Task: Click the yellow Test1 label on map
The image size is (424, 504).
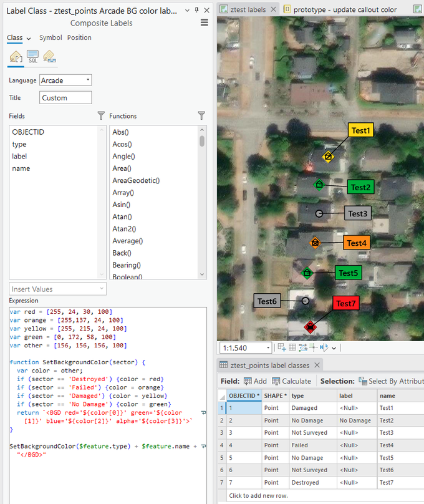Action: pyautogui.click(x=361, y=130)
